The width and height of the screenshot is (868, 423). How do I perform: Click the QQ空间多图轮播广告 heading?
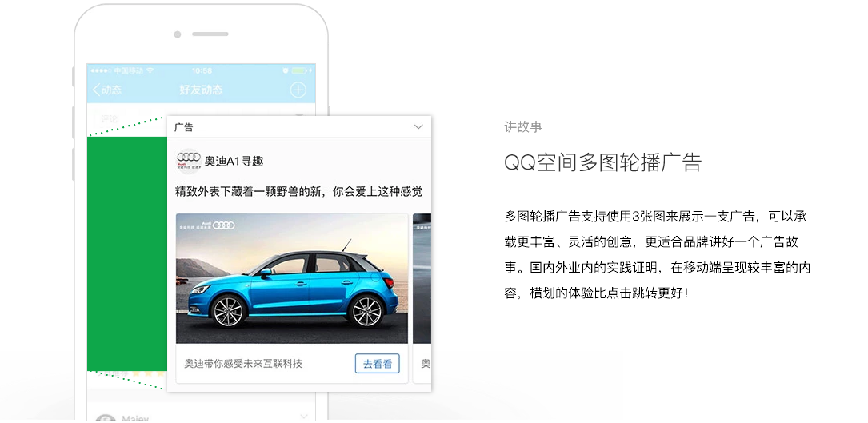(603, 163)
